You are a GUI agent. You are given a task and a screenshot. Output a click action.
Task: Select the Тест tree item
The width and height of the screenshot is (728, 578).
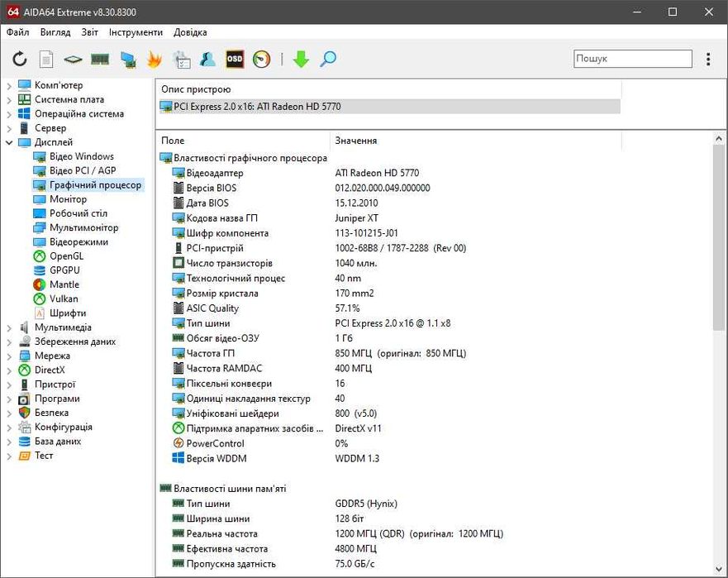(44, 456)
